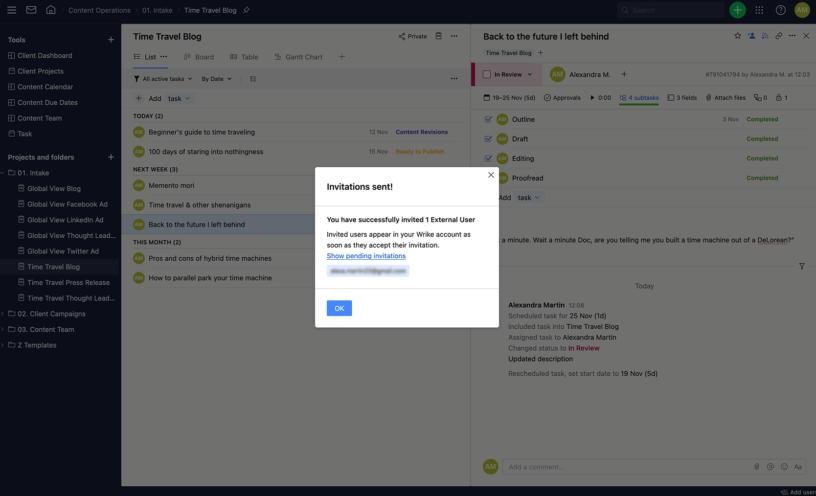Filter the activity stream with funnel icon
816x496 pixels.
click(x=801, y=266)
